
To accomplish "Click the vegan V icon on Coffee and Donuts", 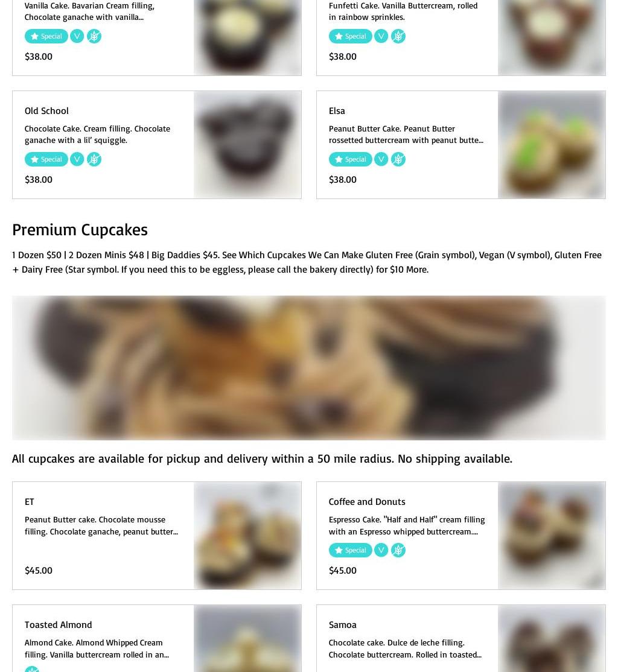I will click(x=381, y=550).
